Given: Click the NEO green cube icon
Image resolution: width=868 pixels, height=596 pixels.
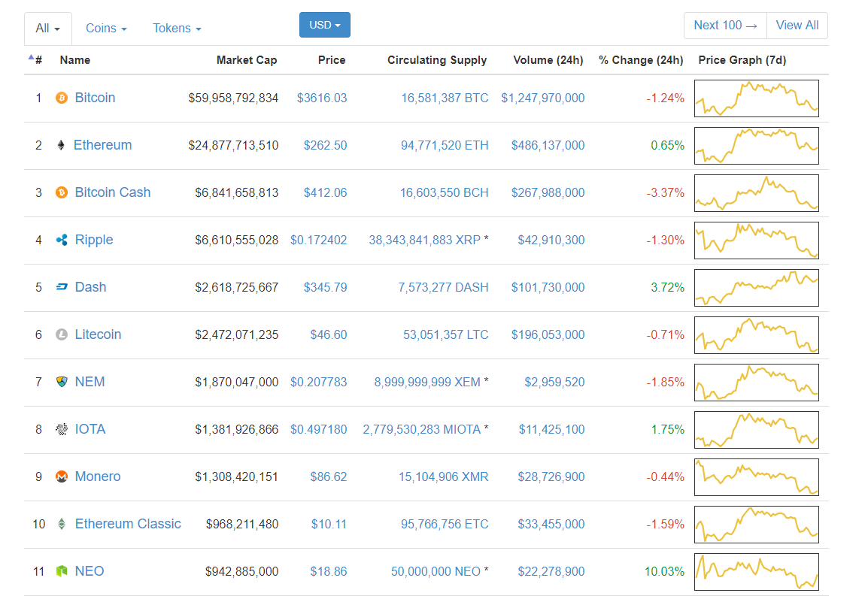Looking at the screenshot, I should (x=62, y=571).
